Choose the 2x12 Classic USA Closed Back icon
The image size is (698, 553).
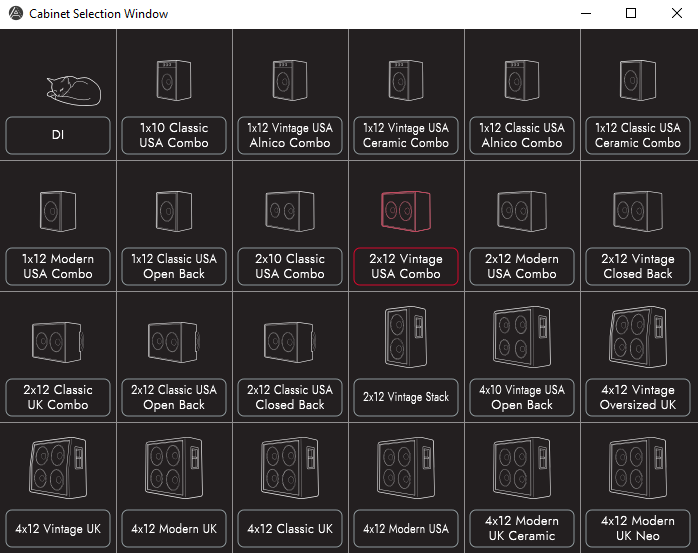coord(290,342)
